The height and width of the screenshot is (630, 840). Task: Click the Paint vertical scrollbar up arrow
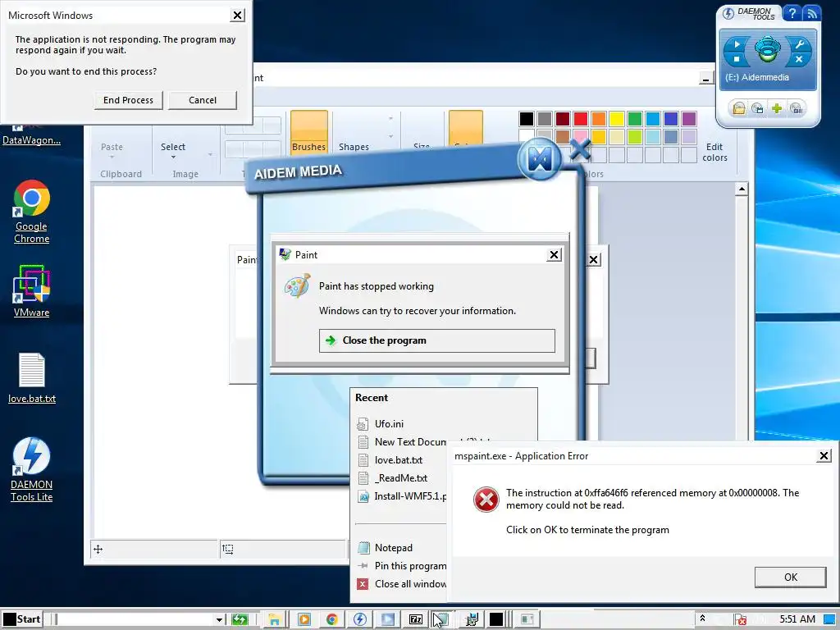click(742, 189)
